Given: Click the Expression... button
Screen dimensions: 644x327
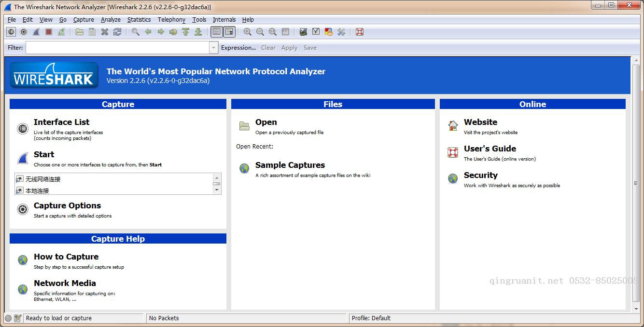Looking at the screenshot, I should pos(238,48).
